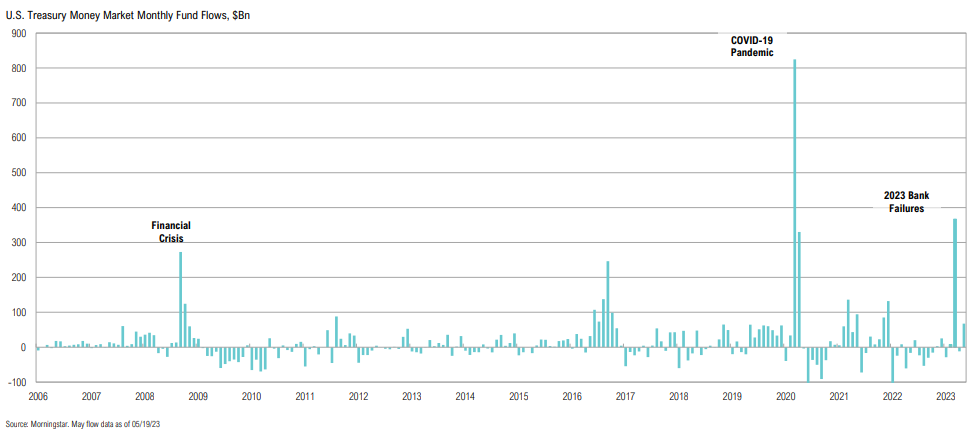Select the 2018 year marker on the x-axis
This screenshot has width=978, height=434.
coord(678,397)
